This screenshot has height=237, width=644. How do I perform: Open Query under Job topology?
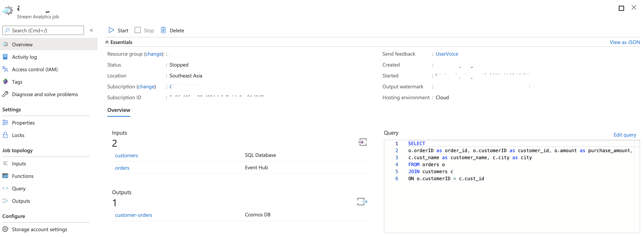click(x=19, y=188)
